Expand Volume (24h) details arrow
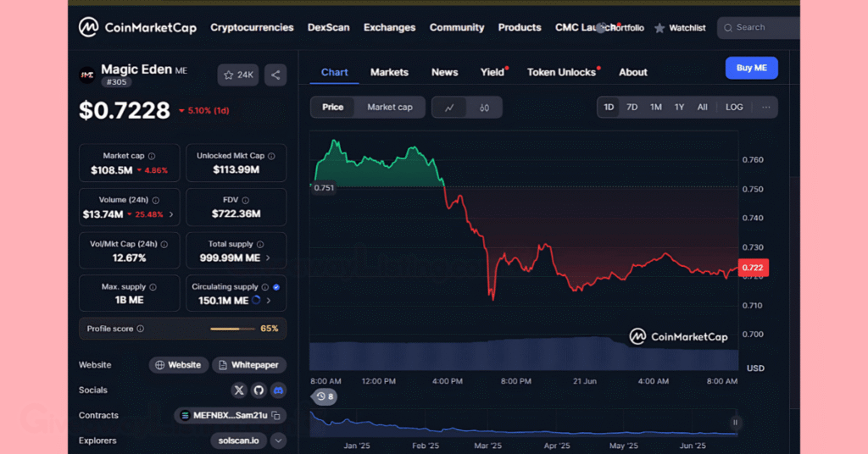The height and width of the screenshot is (454, 868). click(x=171, y=214)
